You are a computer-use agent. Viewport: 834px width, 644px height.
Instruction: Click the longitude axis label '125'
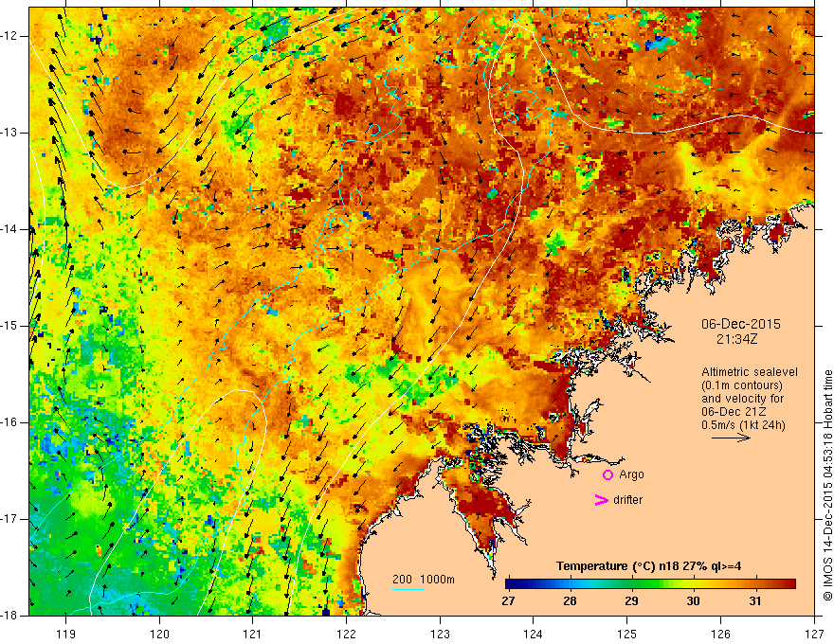pyautogui.click(x=627, y=634)
